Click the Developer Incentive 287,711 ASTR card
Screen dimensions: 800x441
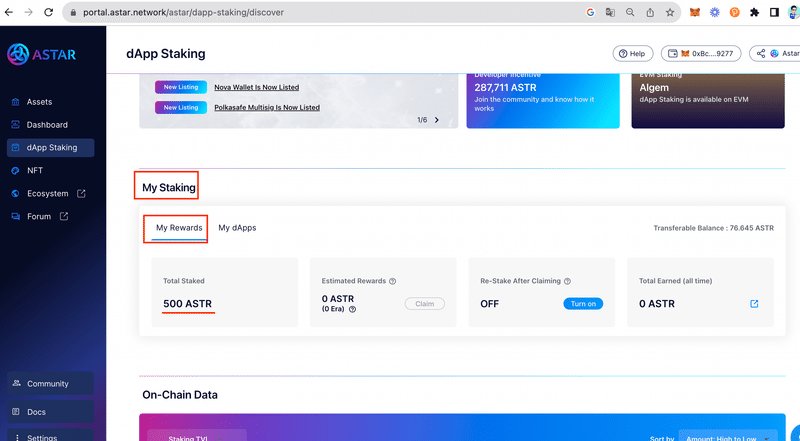pos(543,101)
